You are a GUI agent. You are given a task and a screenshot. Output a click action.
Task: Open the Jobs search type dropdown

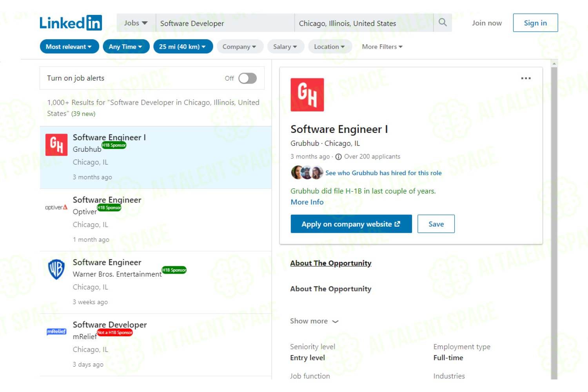[x=136, y=23]
